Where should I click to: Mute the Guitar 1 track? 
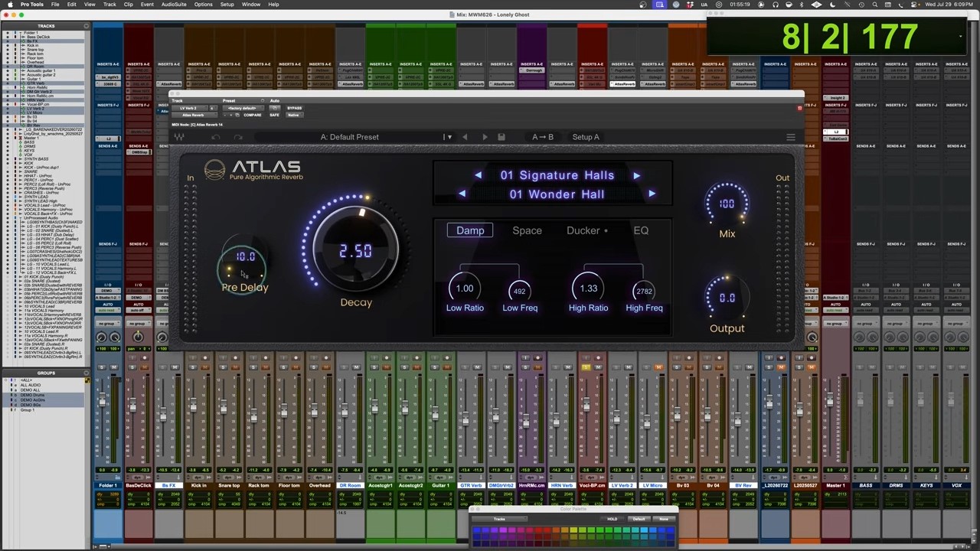tap(446, 367)
